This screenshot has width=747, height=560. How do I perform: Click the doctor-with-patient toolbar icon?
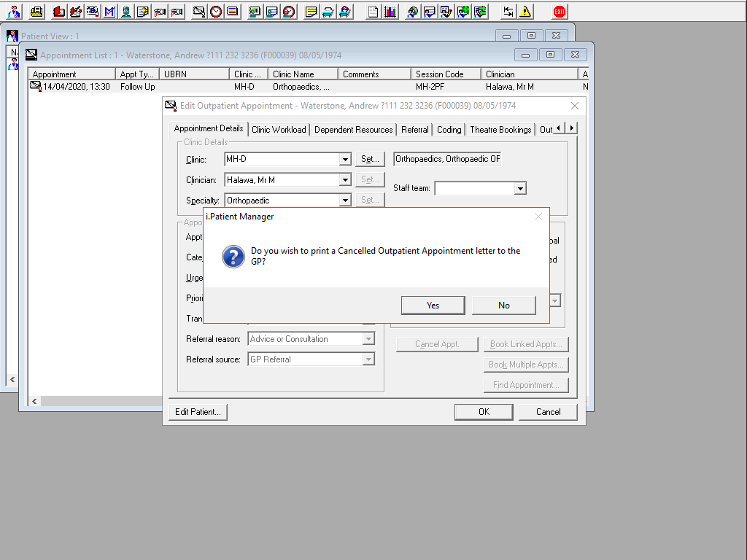coord(15,12)
